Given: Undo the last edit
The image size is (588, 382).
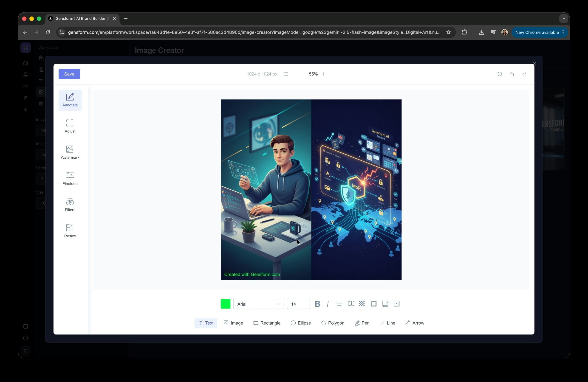Looking at the screenshot, I should 512,74.
